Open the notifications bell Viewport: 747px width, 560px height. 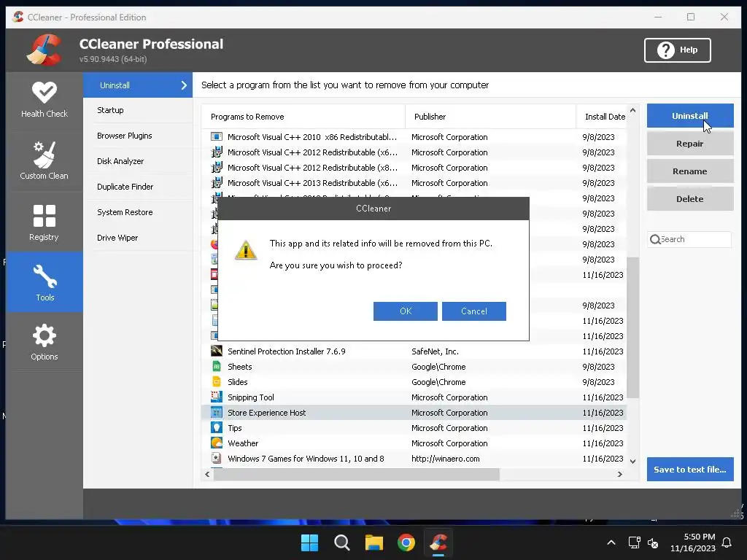(727, 542)
